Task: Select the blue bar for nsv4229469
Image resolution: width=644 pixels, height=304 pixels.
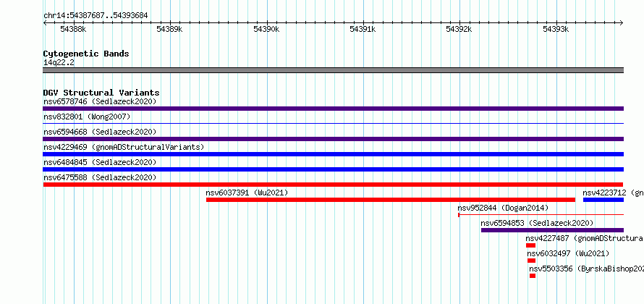Action: (333, 154)
